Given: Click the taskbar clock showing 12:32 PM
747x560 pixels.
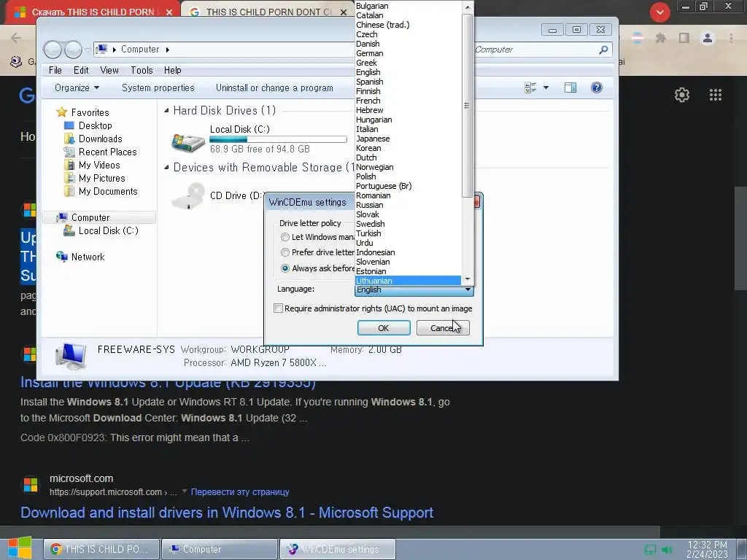Looking at the screenshot, I should point(708,549).
